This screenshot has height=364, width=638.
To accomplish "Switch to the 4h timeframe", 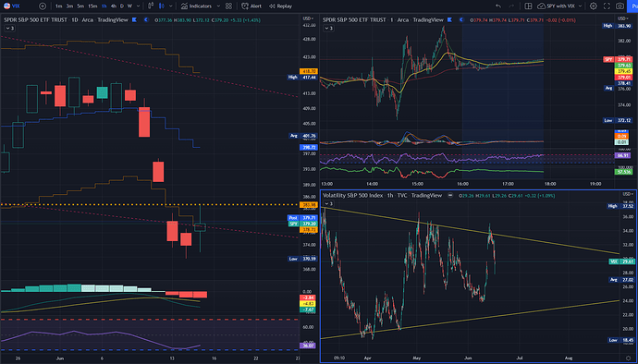I will coord(113,6).
